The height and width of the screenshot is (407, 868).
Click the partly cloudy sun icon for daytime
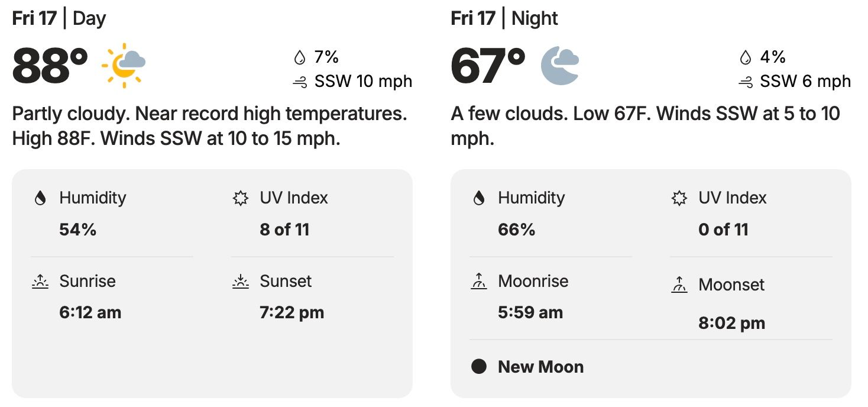[x=124, y=65]
